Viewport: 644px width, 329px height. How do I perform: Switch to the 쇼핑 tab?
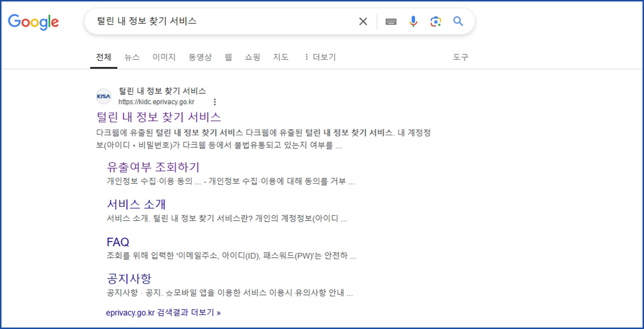coord(252,57)
